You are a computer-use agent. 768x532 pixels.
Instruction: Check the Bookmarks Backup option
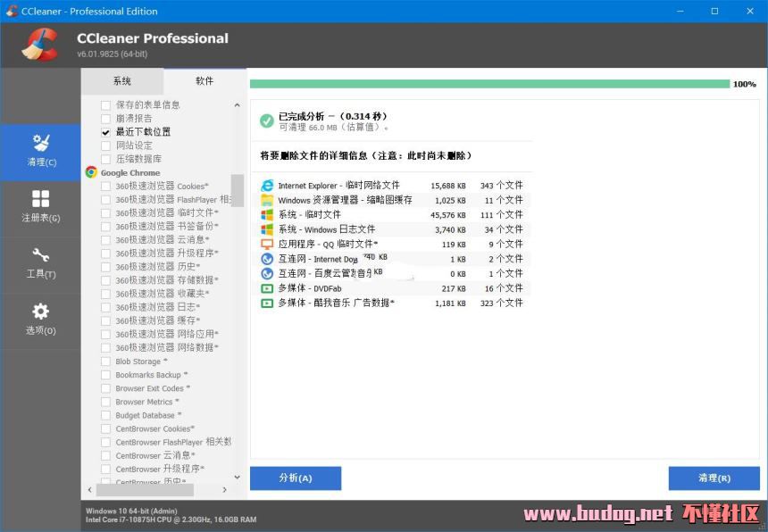105,375
